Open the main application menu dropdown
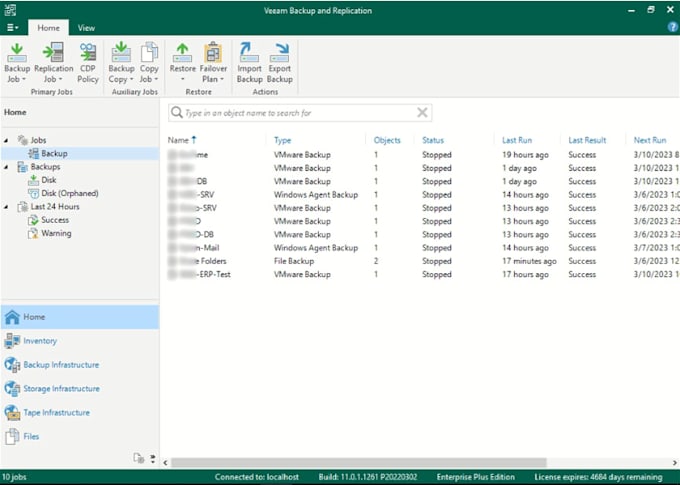680x485 pixels. tap(11, 28)
